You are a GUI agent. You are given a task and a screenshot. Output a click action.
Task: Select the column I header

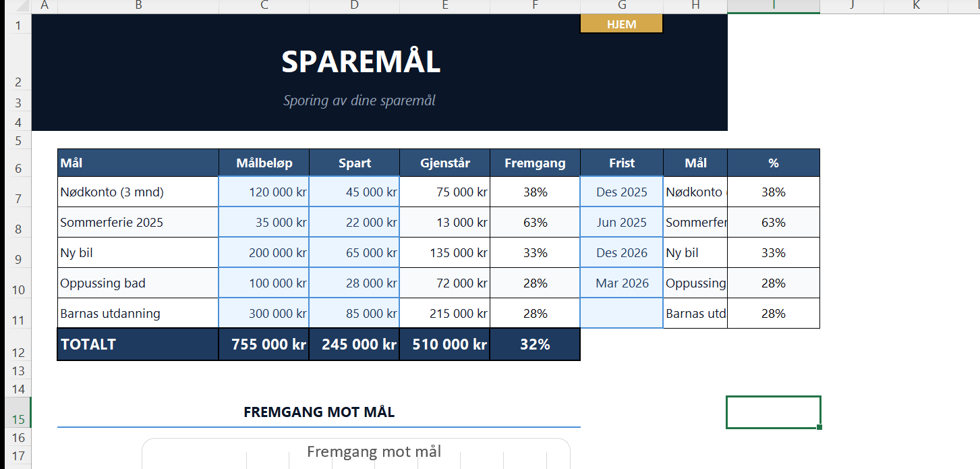coord(773,5)
